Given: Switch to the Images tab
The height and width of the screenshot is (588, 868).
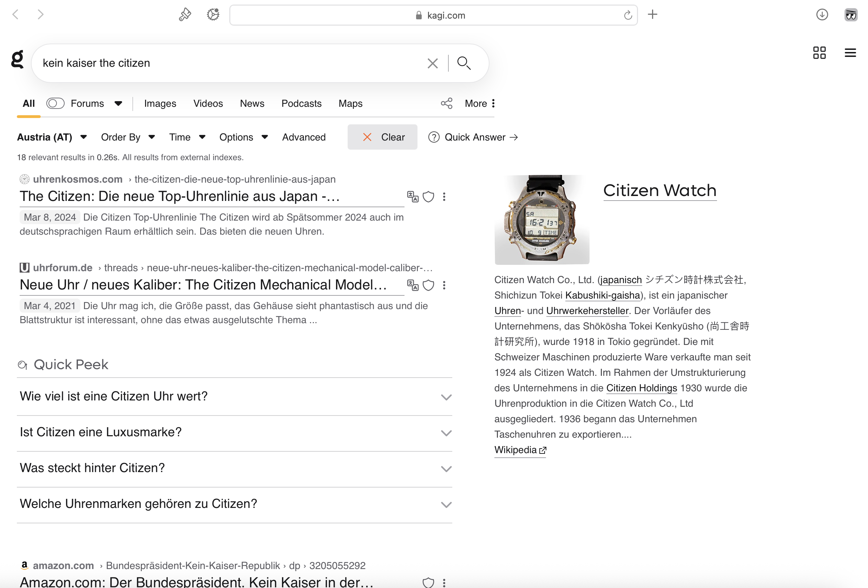Looking at the screenshot, I should click(160, 104).
